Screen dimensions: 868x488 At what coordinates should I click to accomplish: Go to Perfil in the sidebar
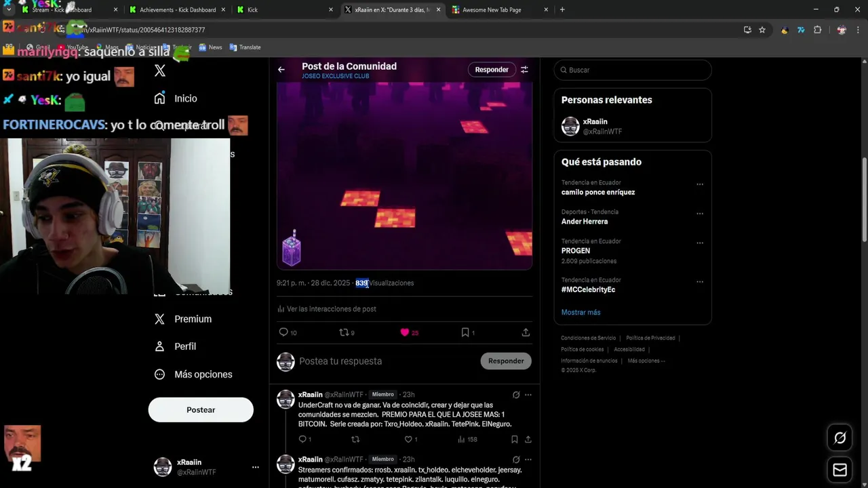pos(175,346)
